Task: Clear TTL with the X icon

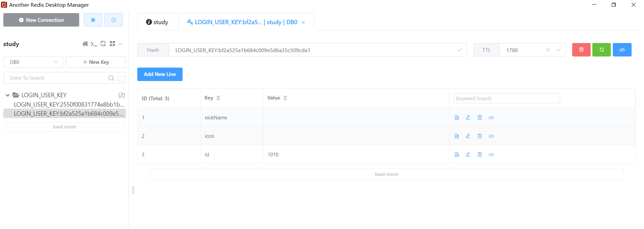Action: click(x=548, y=50)
